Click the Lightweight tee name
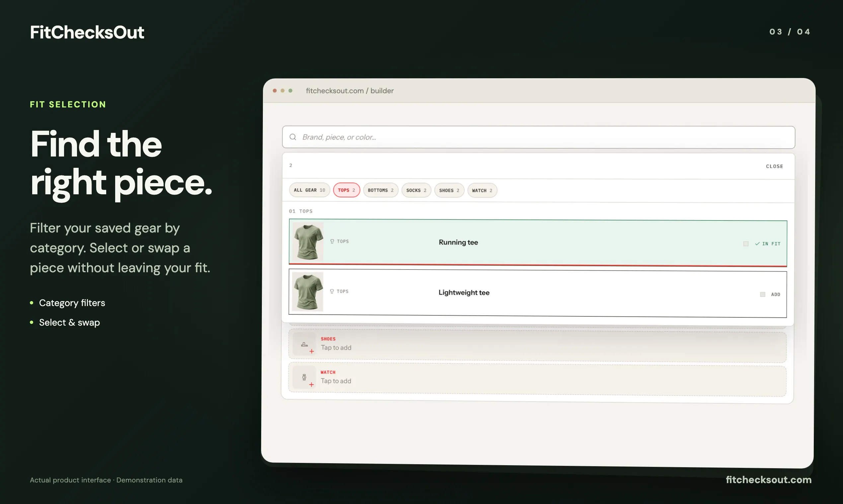Screen dimensions: 843x504 coord(464,292)
